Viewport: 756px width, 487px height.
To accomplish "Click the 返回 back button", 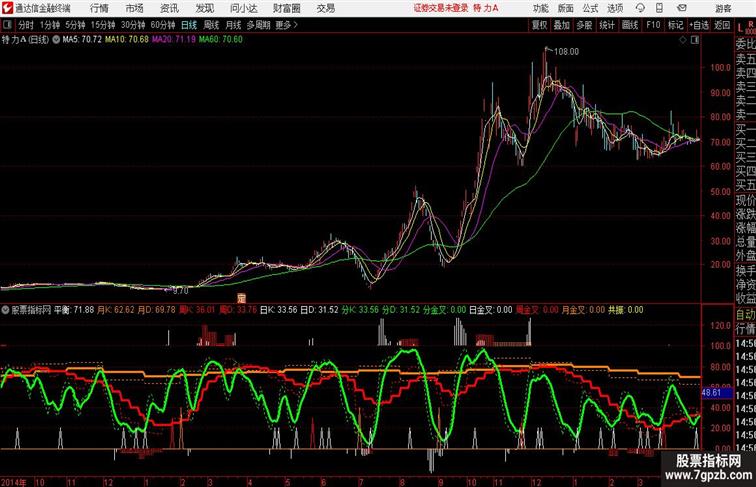I will (x=722, y=25).
